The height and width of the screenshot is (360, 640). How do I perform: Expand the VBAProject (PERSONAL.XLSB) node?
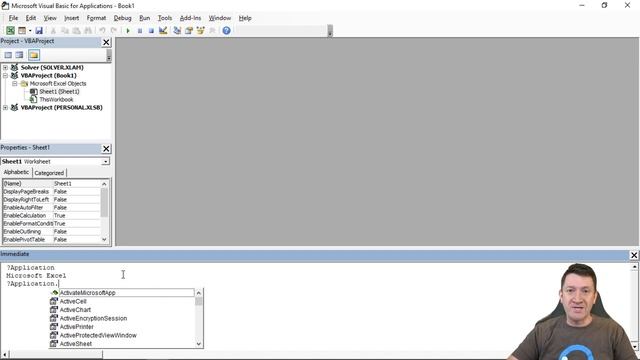[5, 107]
